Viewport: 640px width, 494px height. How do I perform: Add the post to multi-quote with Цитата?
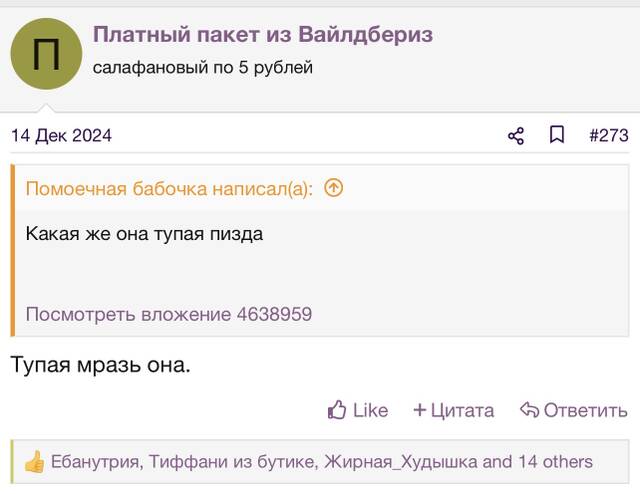[453, 410]
